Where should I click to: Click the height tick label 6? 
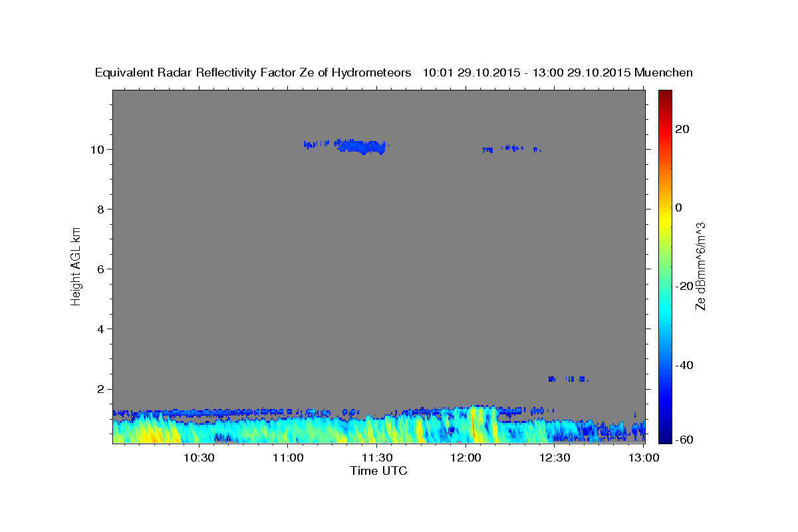102,269
